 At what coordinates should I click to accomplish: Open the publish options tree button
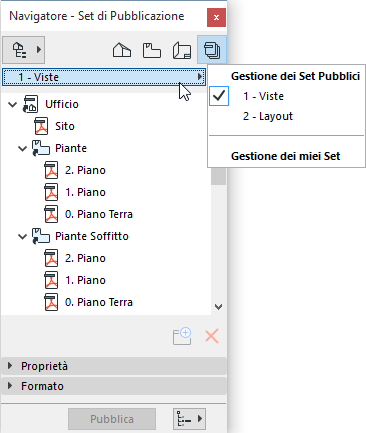tap(189, 419)
